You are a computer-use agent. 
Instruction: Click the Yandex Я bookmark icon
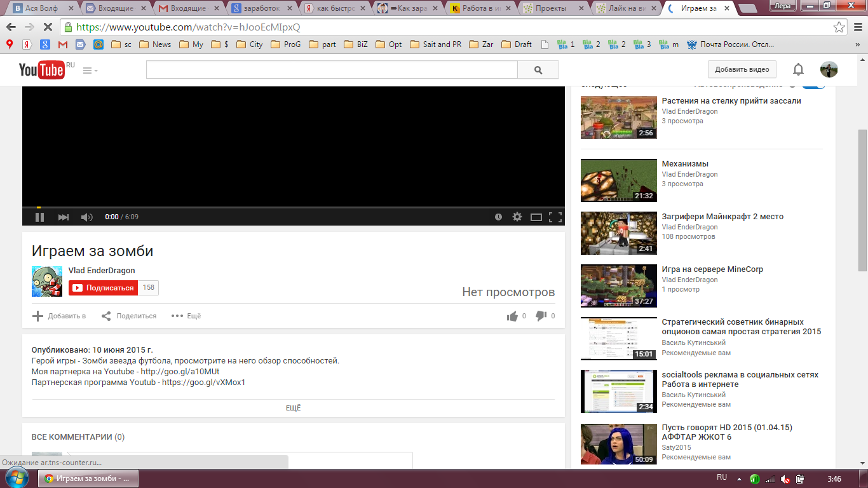point(27,44)
